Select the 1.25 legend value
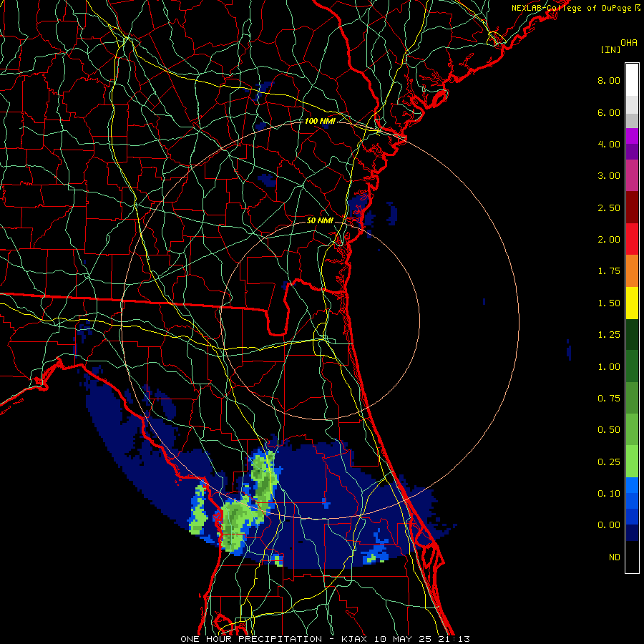This screenshot has height=644, width=644. tap(609, 335)
